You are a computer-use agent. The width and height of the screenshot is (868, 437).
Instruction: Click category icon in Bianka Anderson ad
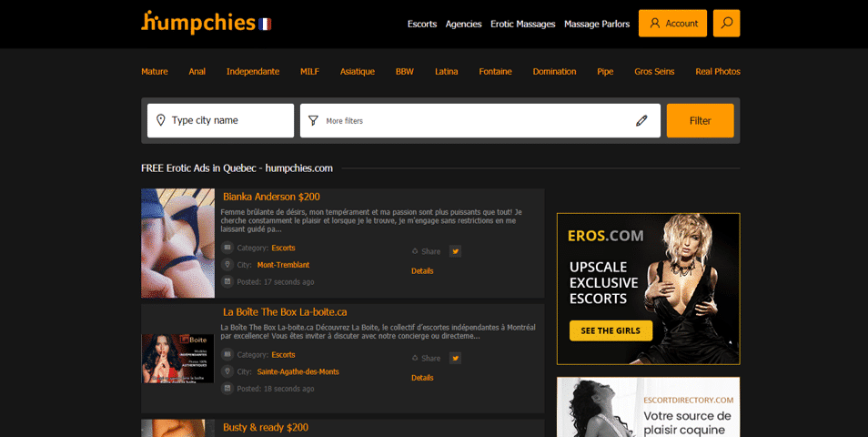click(227, 248)
